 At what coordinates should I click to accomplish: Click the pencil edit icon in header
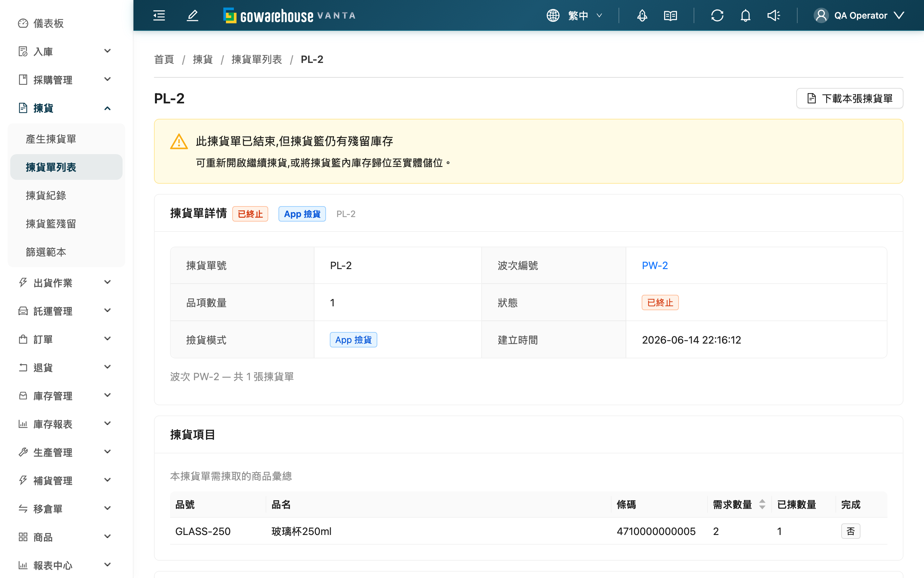(x=193, y=16)
